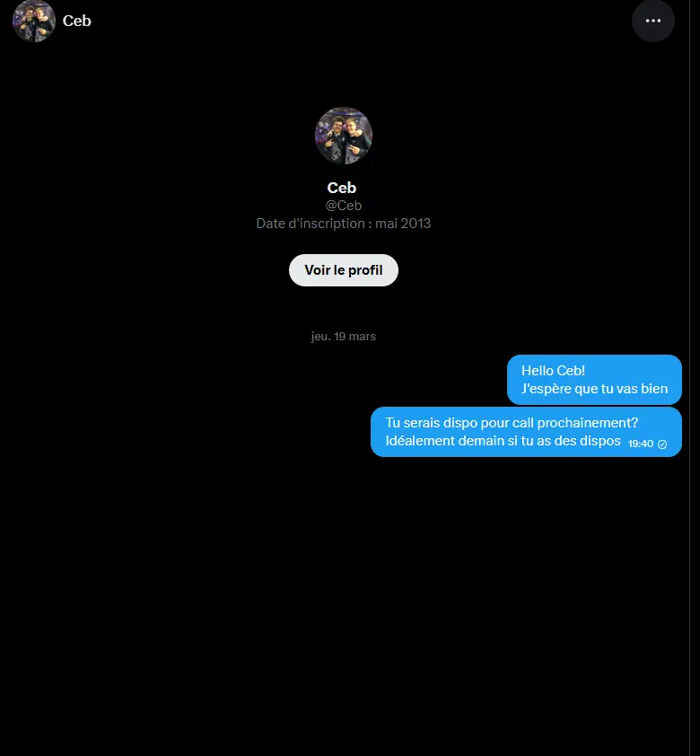700x756 pixels.
Task: Click the word "dispos" in the last message
Action: (600, 441)
